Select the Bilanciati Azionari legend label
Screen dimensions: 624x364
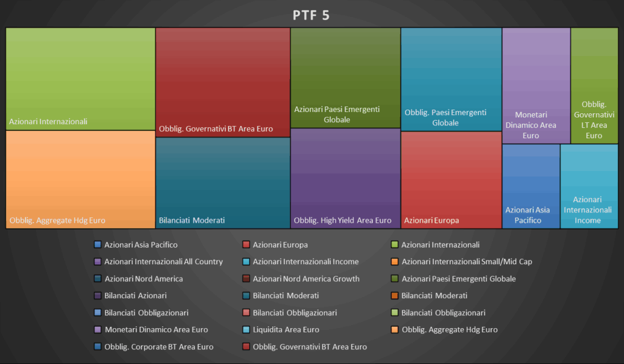tap(135, 295)
